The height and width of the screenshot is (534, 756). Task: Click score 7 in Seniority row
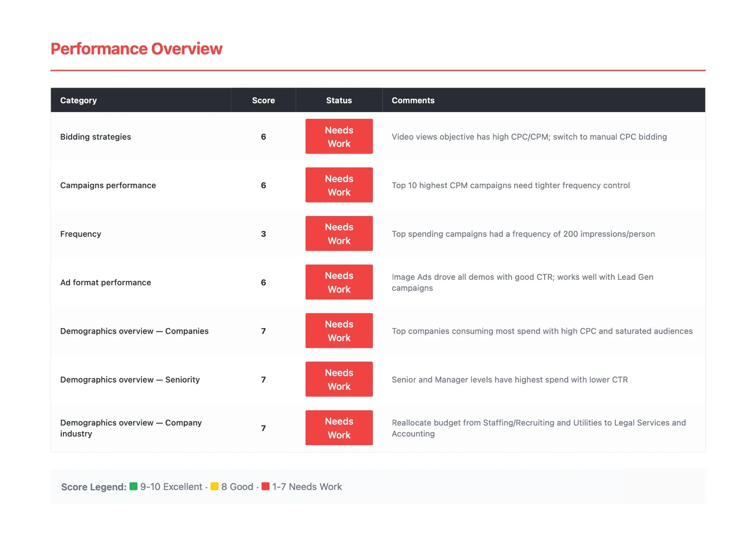tap(263, 380)
